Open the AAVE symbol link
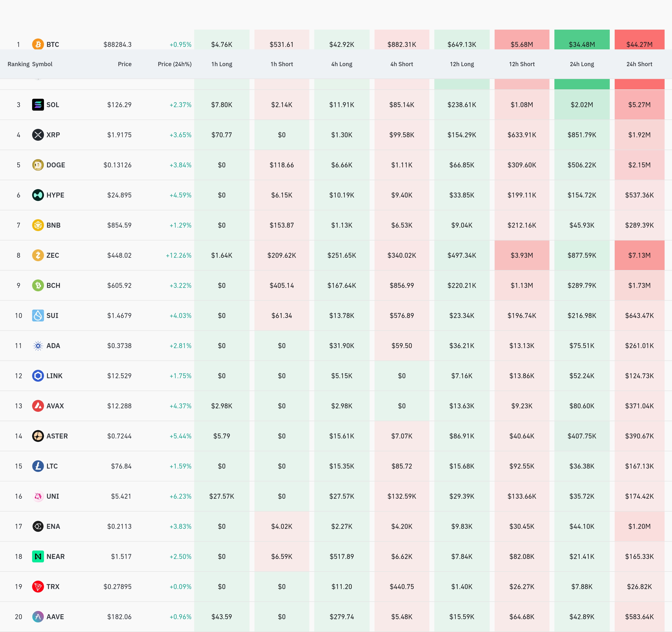This screenshot has height=632, width=672. click(55, 616)
